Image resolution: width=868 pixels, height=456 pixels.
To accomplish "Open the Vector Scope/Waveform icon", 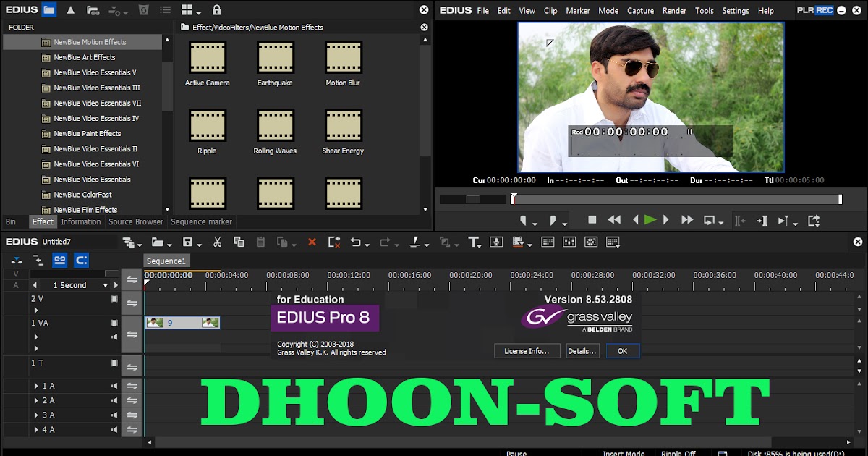I will tap(591, 242).
